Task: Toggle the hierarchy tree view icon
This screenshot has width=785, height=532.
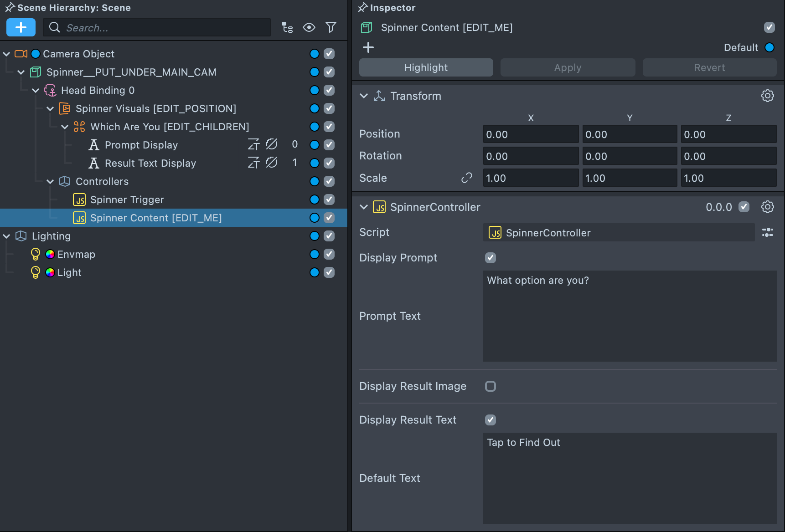Action: coord(287,27)
